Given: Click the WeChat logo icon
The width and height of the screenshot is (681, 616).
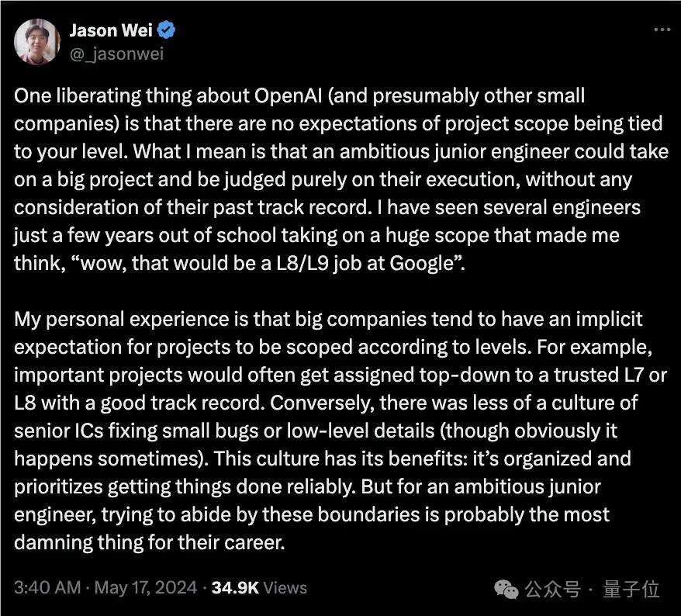Looking at the screenshot, I should [509, 589].
